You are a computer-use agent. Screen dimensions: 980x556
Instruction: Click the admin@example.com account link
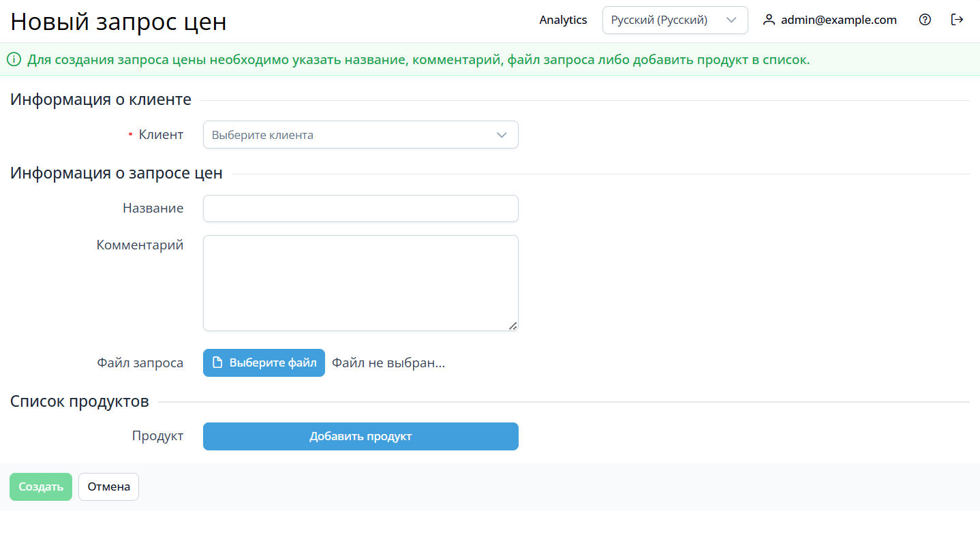point(838,20)
